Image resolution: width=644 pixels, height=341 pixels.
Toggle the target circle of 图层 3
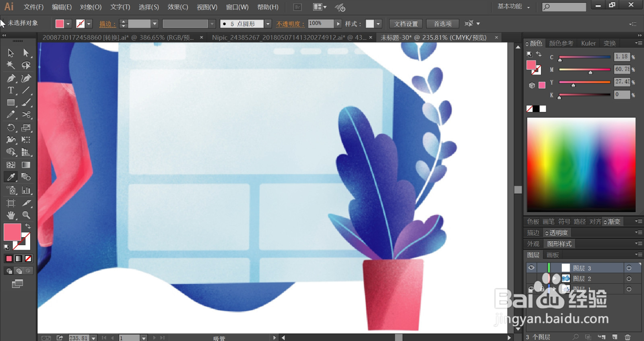629,268
